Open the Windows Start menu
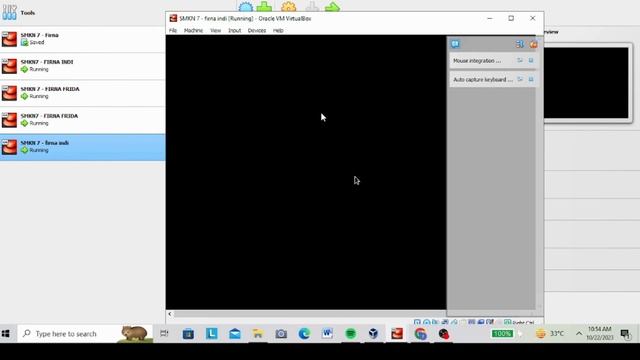The height and width of the screenshot is (360, 640). [x=6, y=334]
